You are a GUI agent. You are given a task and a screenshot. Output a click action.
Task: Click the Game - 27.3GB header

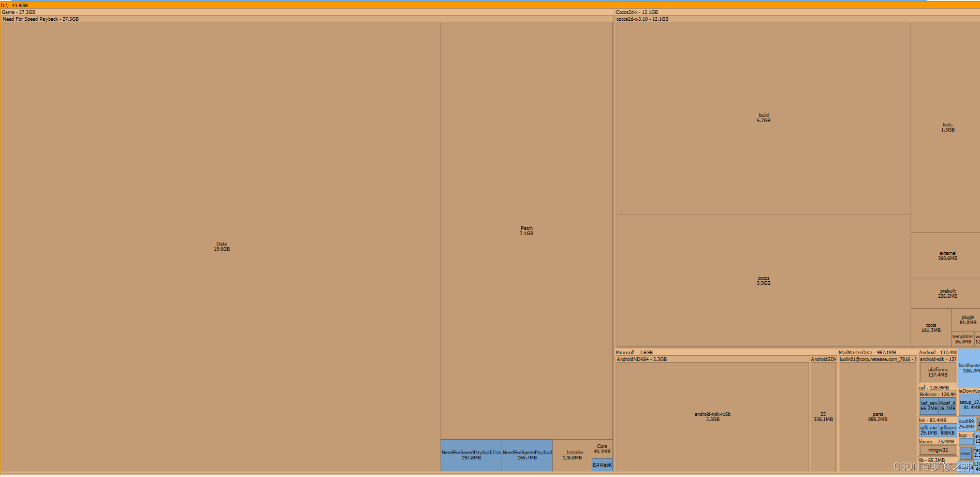pos(308,12)
